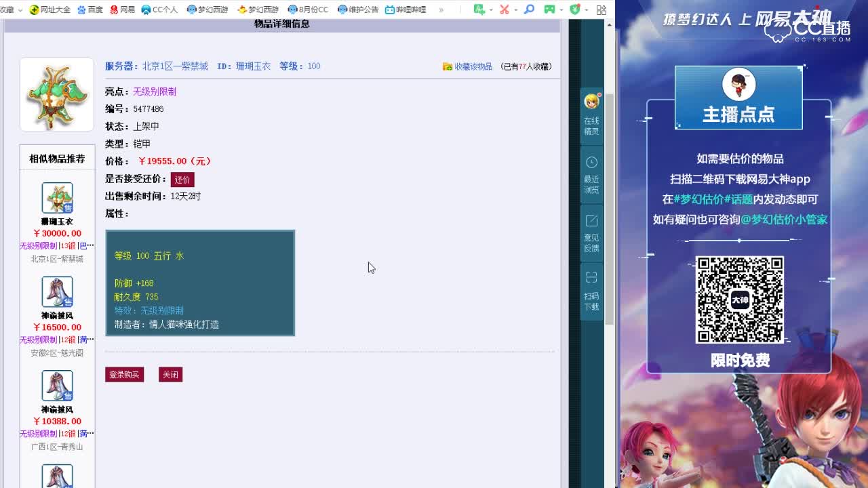Click the 关闭 close button
The image size is (868, 488).
tap(170, 374)
